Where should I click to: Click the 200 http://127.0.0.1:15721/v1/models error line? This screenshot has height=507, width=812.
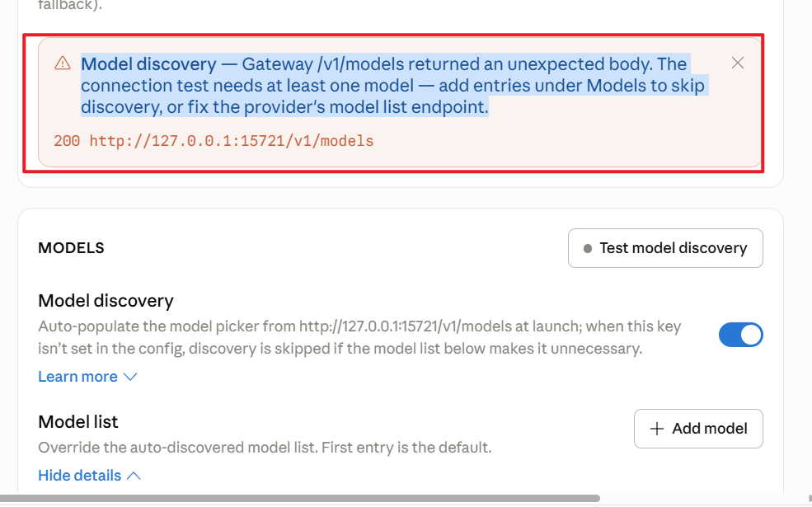pos(214,141)
